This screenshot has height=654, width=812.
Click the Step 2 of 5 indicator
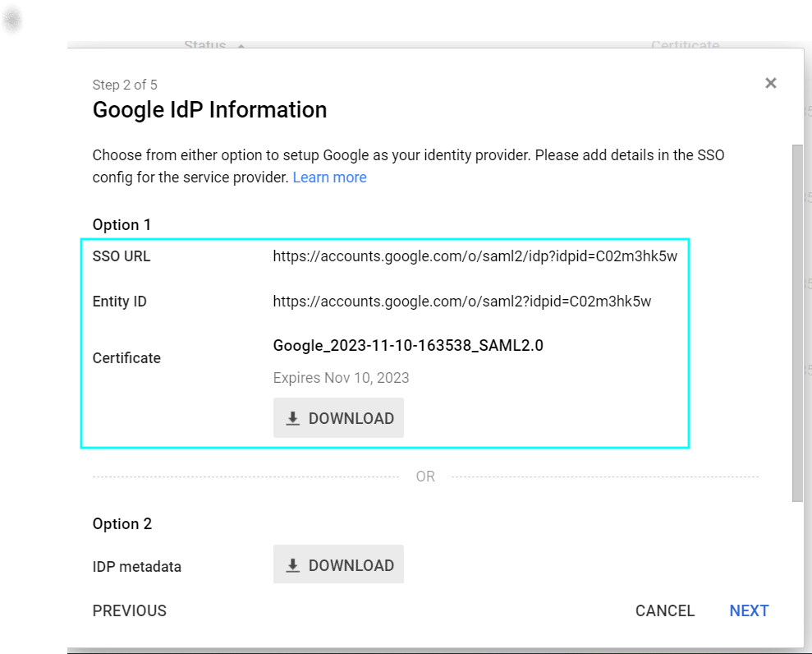125,85
